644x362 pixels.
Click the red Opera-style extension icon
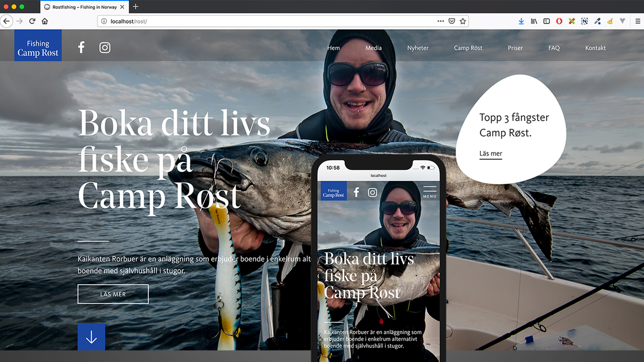559,21
